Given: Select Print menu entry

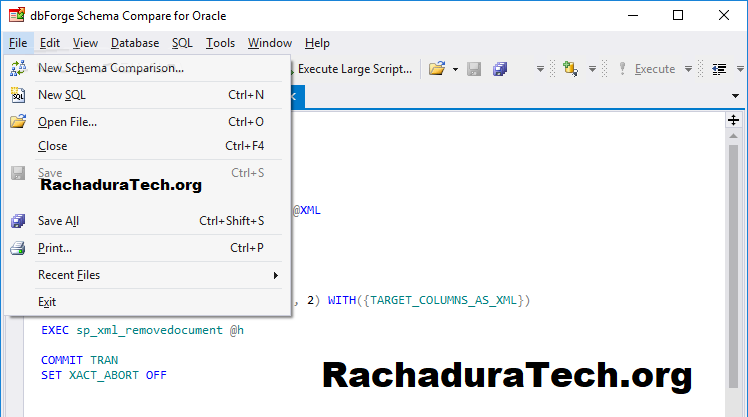Looking at the screenshot, I should (x=147, y=248).
